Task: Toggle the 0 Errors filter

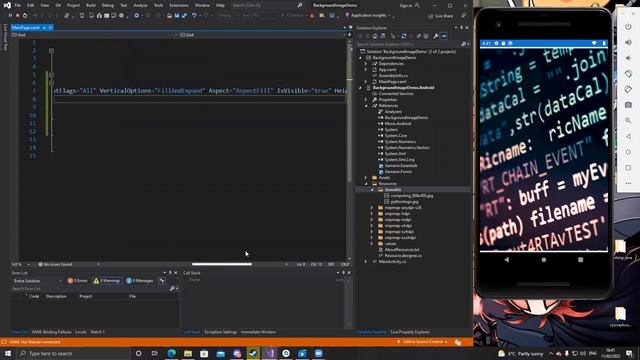Action: click(78, 281)
